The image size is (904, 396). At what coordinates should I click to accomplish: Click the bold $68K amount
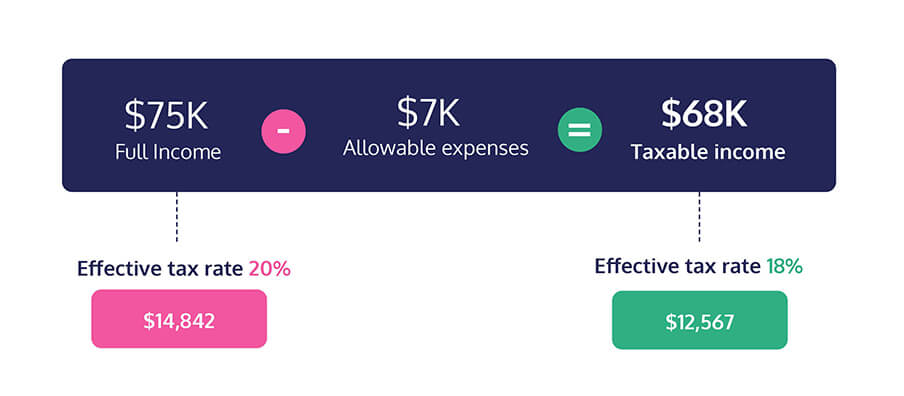tap(704, 114)
